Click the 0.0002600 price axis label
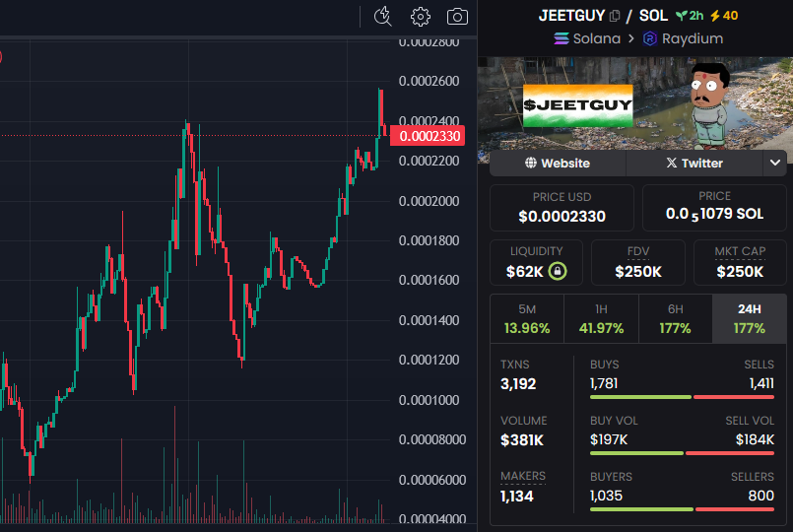Viewport: 793px width, 532px height. click(x=429, y=81)
